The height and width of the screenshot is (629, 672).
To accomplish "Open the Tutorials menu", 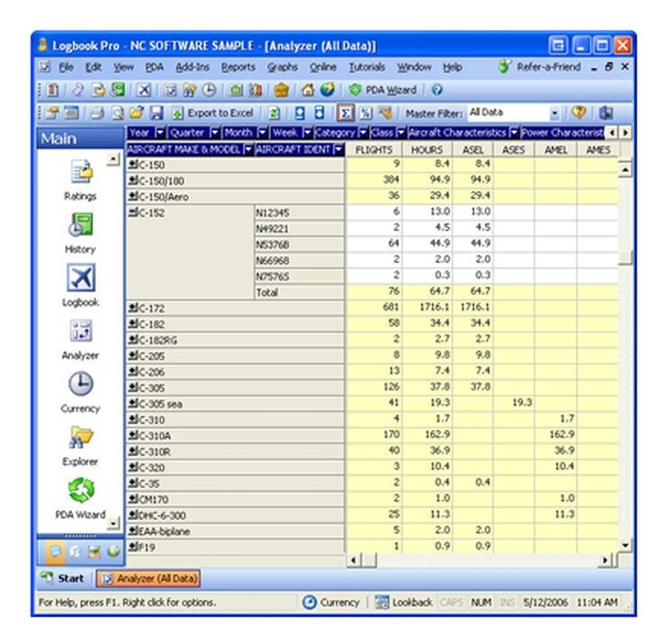I will 367,67.
